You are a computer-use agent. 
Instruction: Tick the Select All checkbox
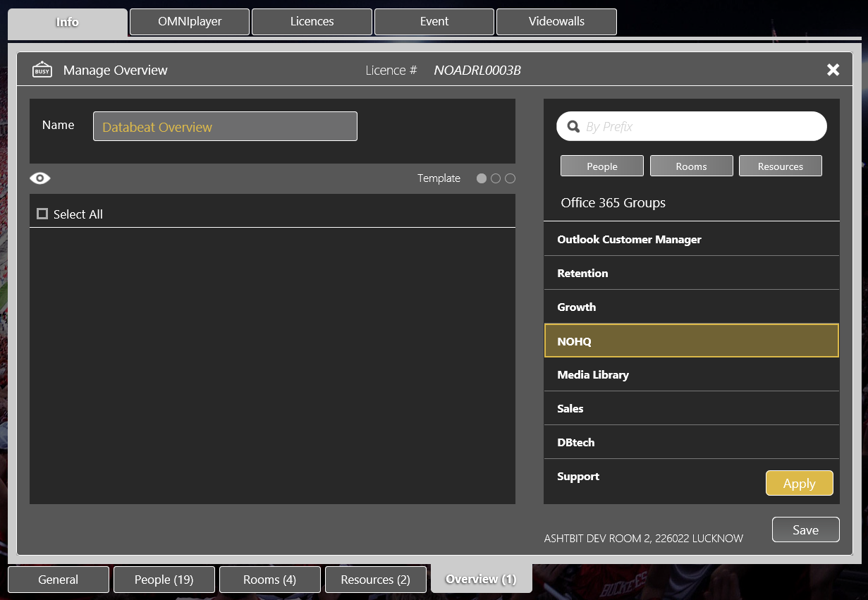point(42,214)
